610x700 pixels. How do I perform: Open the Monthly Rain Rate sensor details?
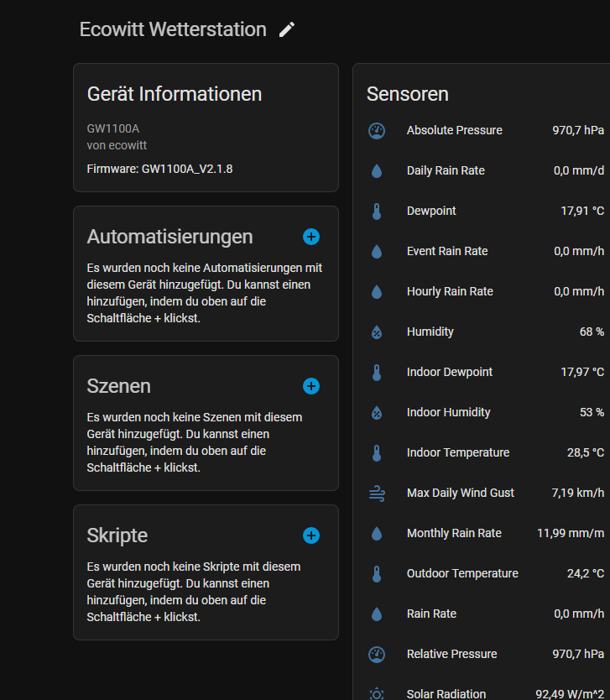coord(478,533)
